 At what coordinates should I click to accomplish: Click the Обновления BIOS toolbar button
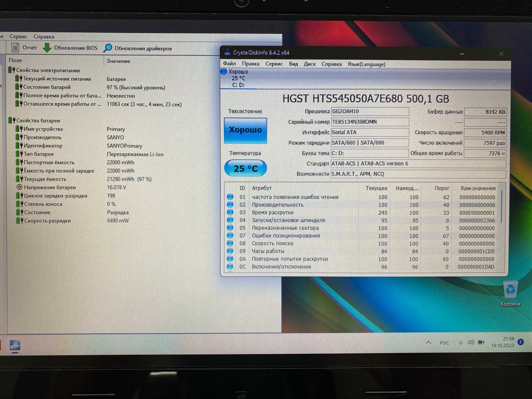pos(70,48)
